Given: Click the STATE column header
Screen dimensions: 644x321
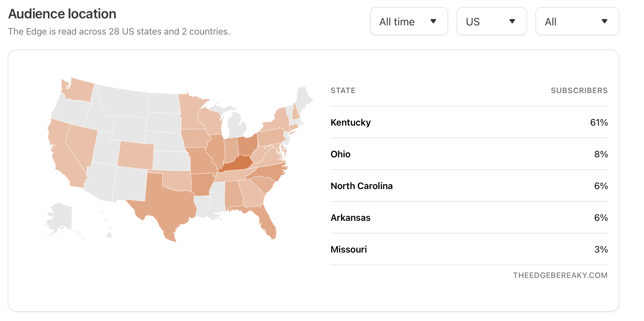Looking at the screenshot, I should click(x=343, y=91).
